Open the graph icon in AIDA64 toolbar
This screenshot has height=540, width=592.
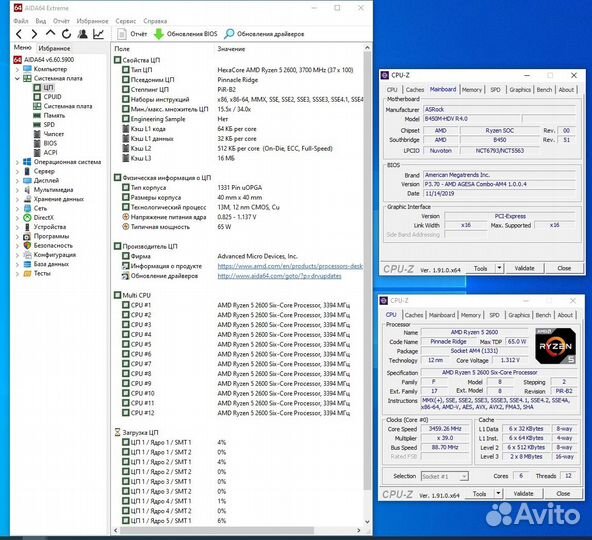(x=99, y=34)
